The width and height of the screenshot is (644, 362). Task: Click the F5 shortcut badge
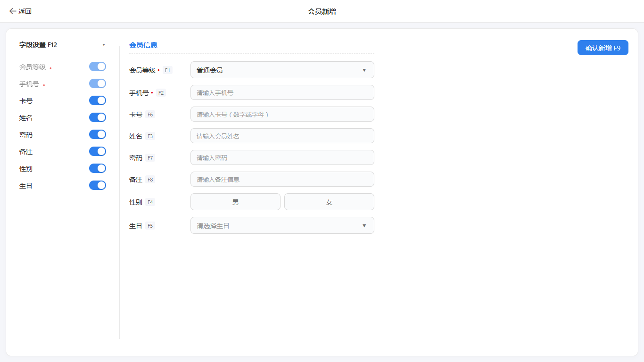(x=150, y=226)
